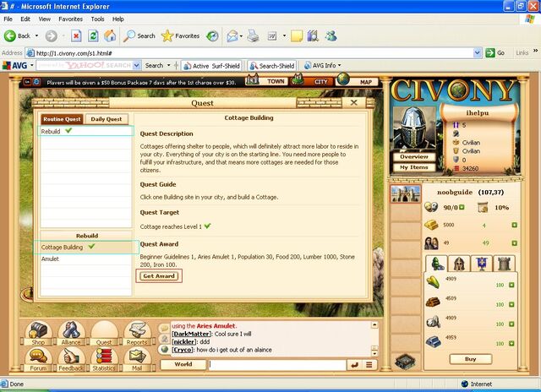This screenshot has width=541, height=392.
Task: Click the population people icon
Action: [431, 243]
